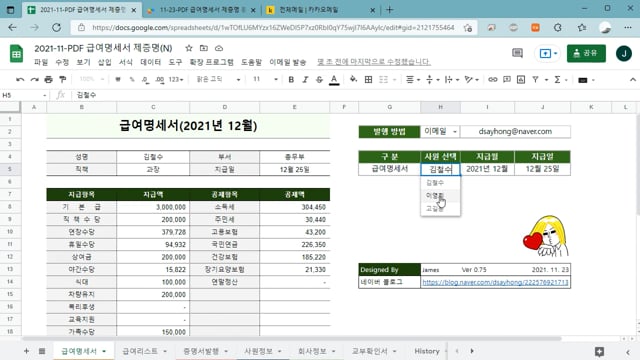Format as currency with won symbol
The image size is (640, 360).
118,80
